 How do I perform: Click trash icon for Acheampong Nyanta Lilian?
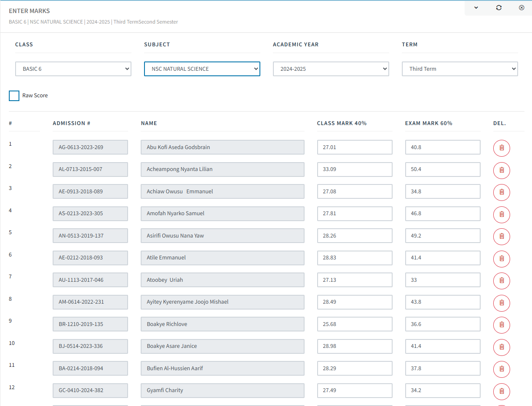(501, 170)
